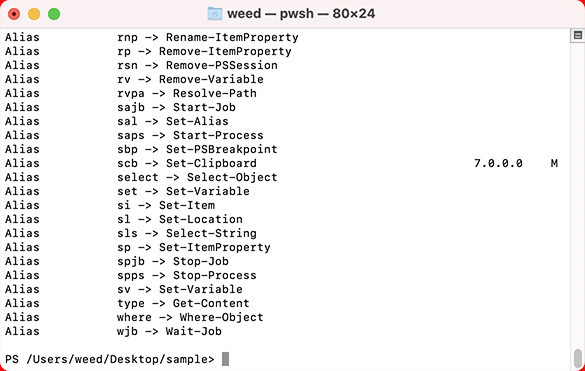Click the version number 7.0.0.0
The height and width of the screenshot is (371, 585).
498,163
